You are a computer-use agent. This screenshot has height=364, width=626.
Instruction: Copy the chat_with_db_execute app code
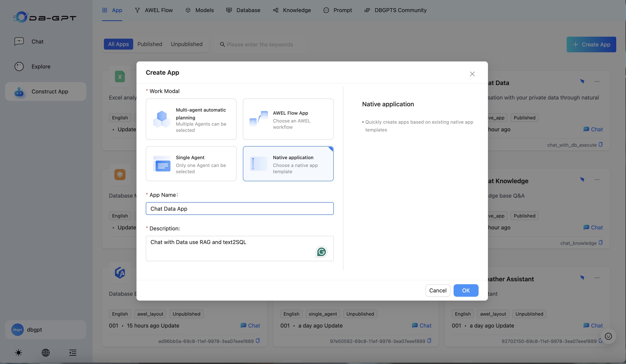600,144
